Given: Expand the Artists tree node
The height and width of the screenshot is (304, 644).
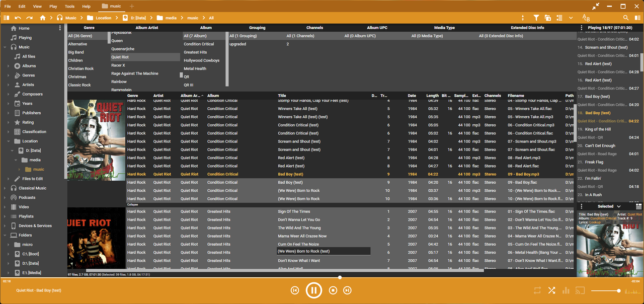Looking at the screenshot, I should click(x=9, y=85).
